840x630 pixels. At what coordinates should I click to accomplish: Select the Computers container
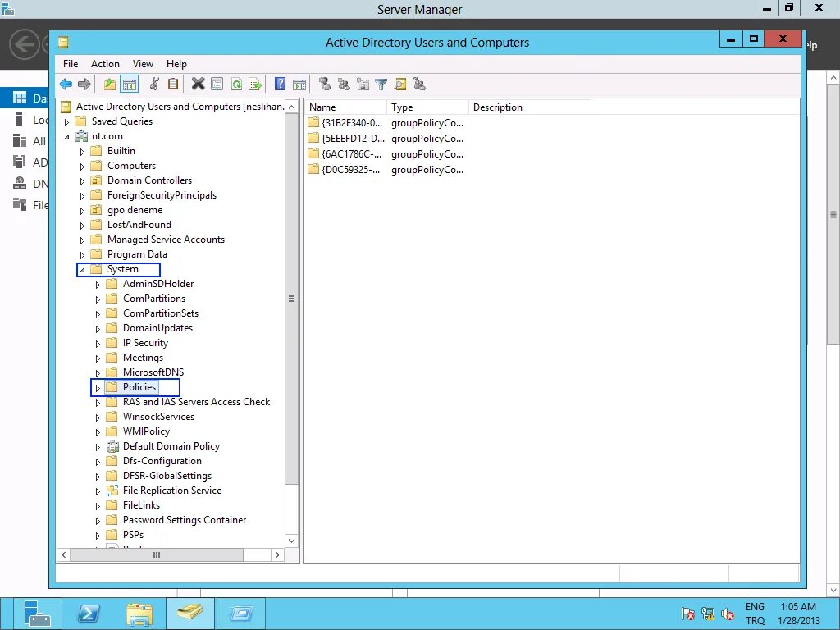pos(131,166)
